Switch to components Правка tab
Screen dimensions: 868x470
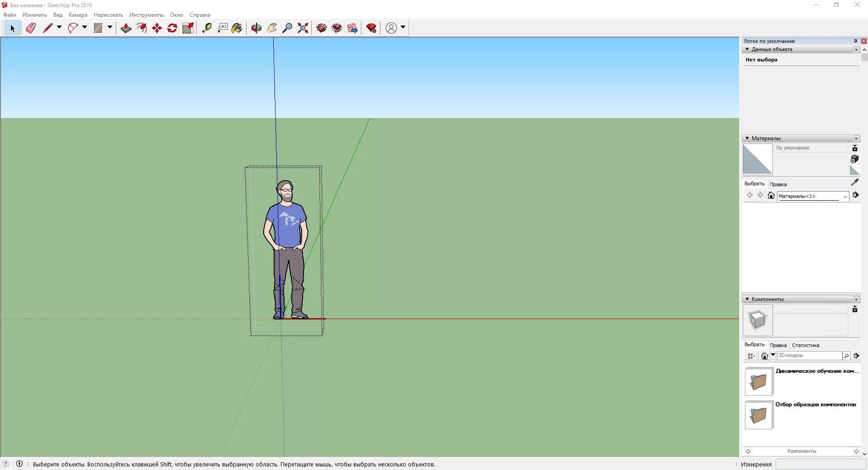pyautogui.click(x=778, y=345)
